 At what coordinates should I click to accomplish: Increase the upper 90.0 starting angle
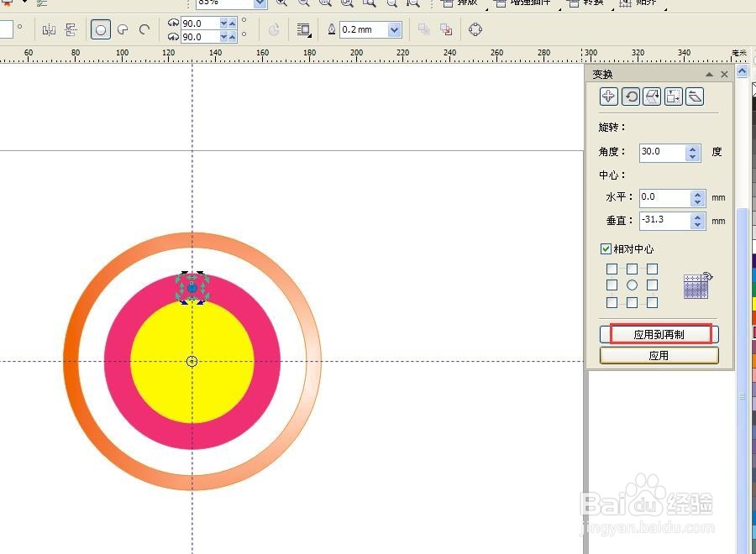point(233,24)
